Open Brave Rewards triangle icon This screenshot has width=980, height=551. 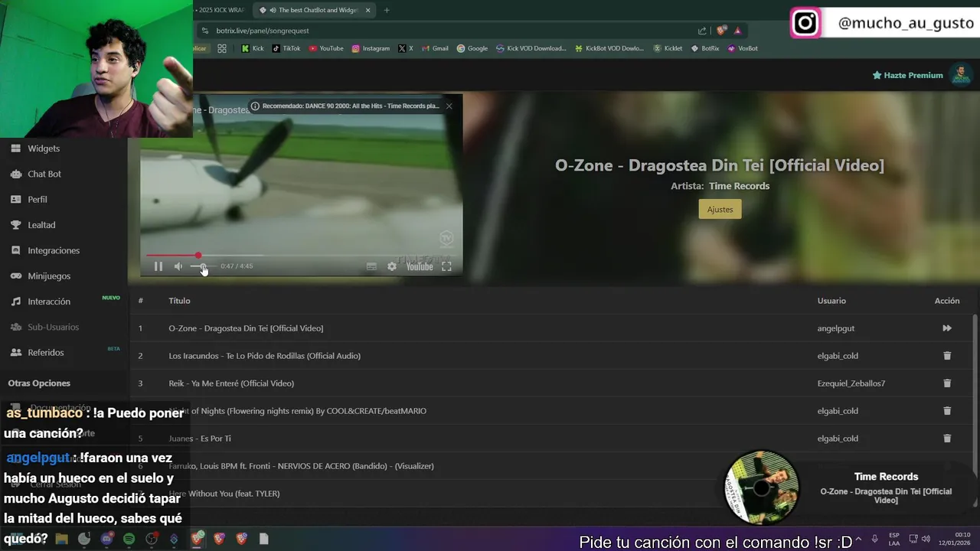pos(737,31)
